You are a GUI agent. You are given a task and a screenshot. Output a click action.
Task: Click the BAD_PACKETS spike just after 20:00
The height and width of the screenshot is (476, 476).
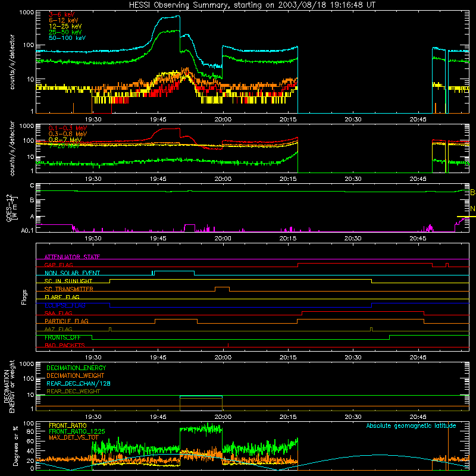228,345
